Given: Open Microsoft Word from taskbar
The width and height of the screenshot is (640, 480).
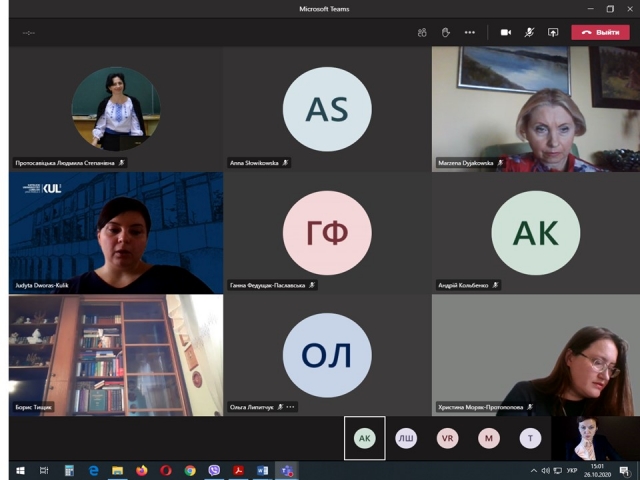Looking at the screenshot, I should coord(262,471).
